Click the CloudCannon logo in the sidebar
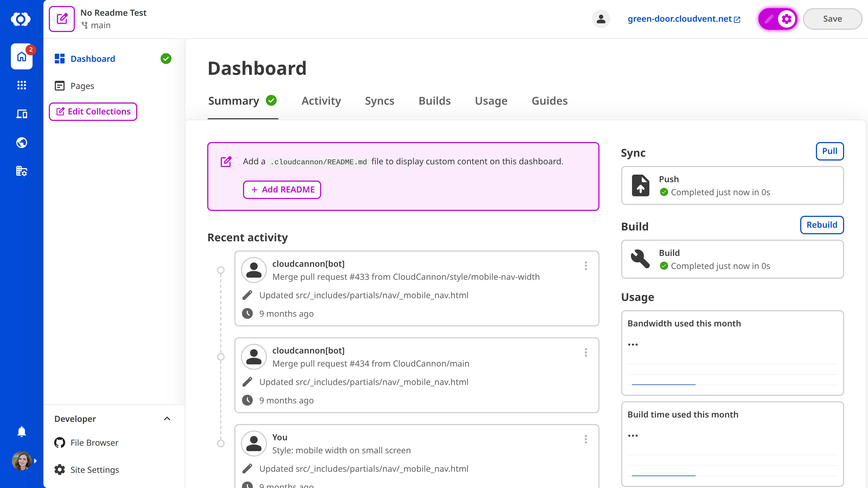The image size is (868, 488). (x=21, y=19)
